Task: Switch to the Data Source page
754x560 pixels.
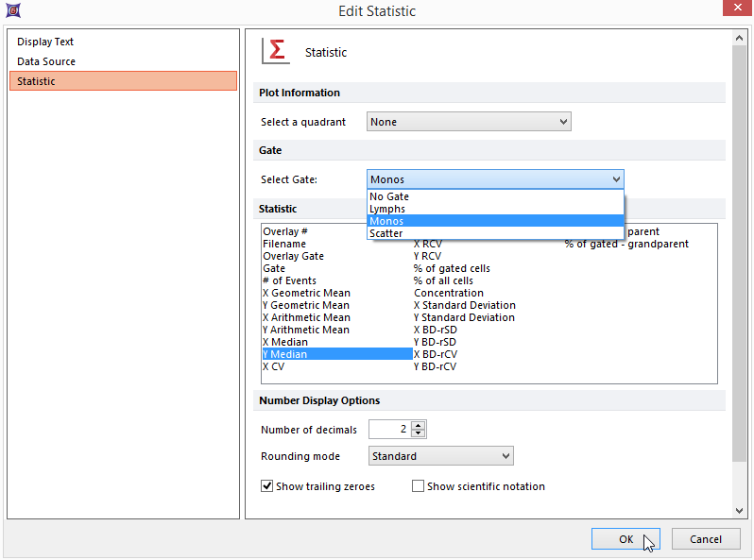Action: [x=46, y=61]
